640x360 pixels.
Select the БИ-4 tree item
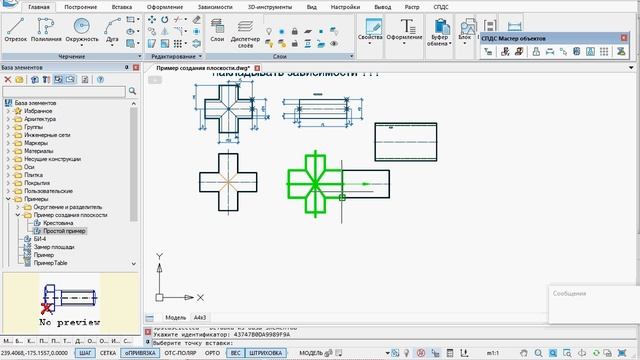coord(40,239)
